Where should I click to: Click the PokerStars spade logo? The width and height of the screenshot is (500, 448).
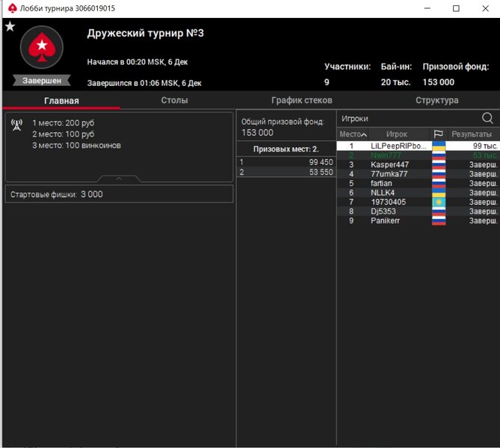(42, 47)
